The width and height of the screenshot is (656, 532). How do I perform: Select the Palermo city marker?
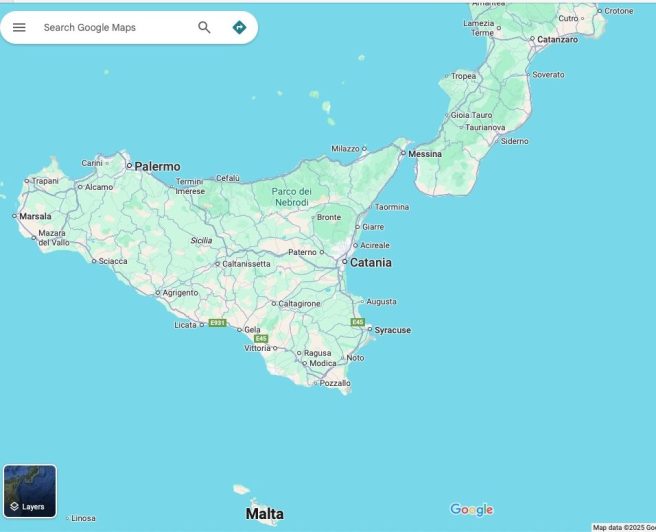coord(129,166)
